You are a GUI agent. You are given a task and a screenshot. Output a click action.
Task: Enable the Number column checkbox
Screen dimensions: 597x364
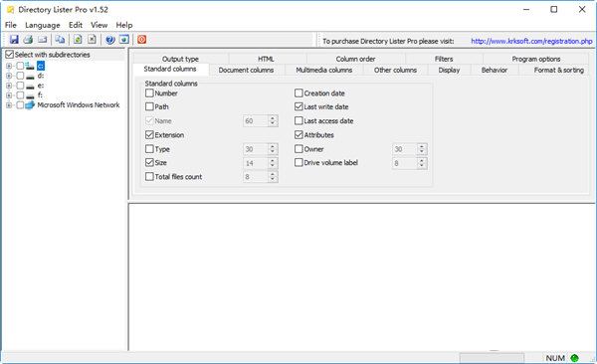point(149,92)
